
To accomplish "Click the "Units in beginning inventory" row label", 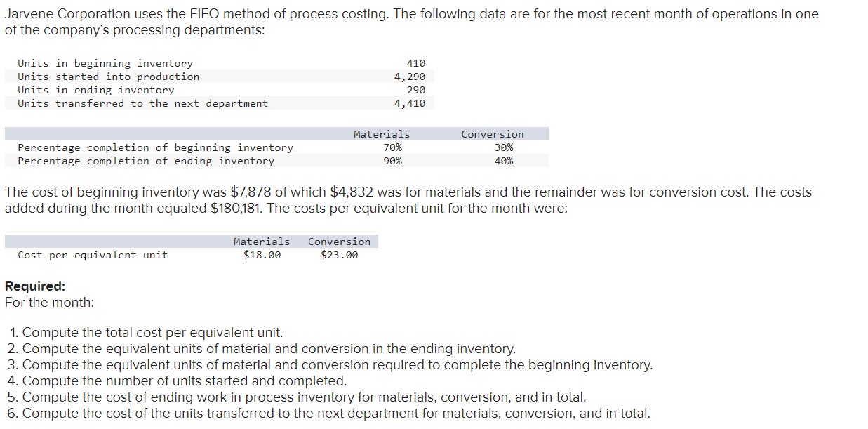I will click(x=105, y=63).
